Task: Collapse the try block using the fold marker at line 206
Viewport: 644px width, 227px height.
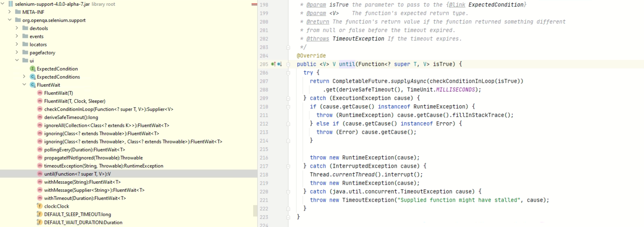Action: coord(288,73)
